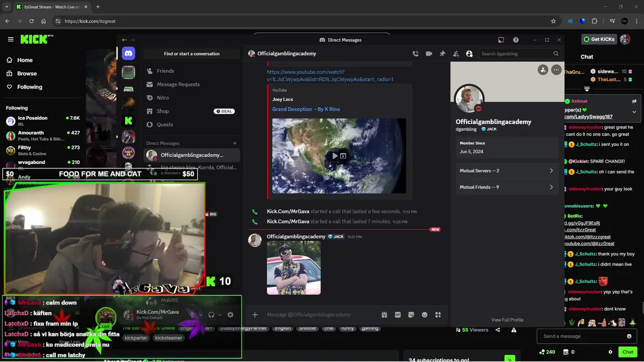
Task: Go to Kick Following page
Action: 24,87
